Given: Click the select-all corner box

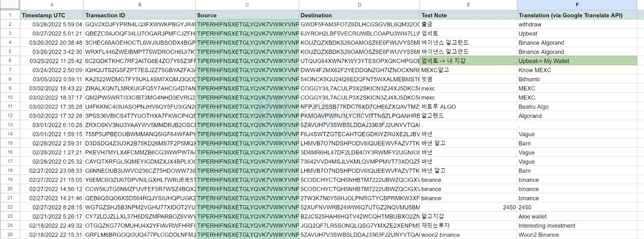Looking at the screenshot, I should pos(10,5).
